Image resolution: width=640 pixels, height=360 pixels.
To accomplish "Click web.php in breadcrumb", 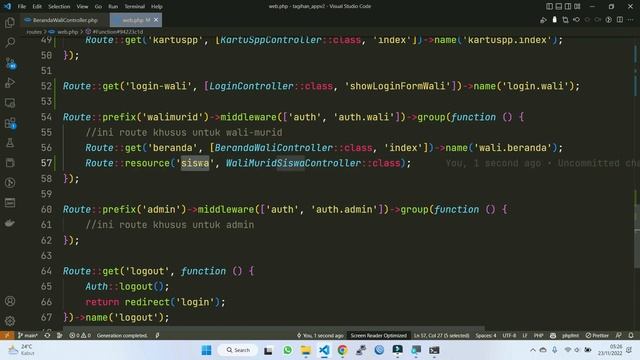I will [67, 31].
